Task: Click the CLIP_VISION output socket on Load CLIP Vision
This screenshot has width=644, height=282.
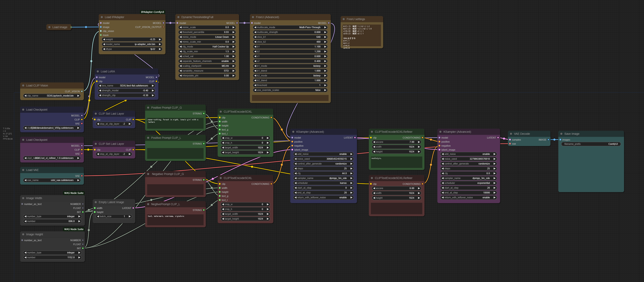Action: pos(82,91)
